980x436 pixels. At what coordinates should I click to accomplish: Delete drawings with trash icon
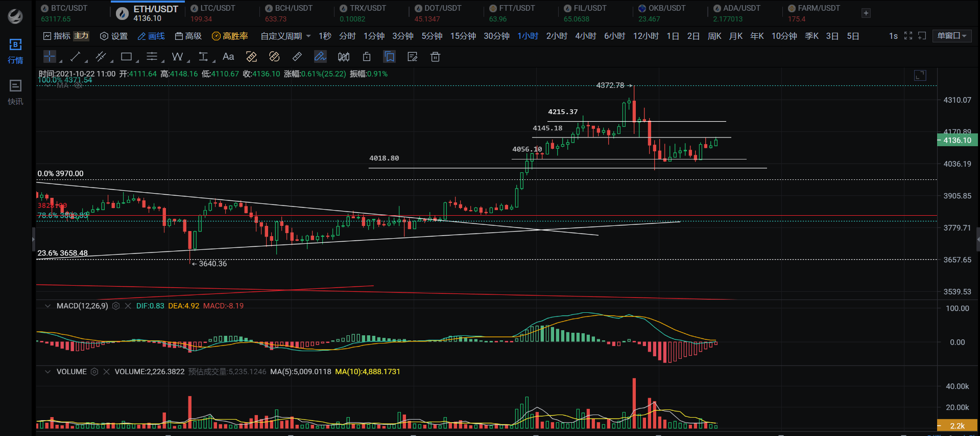pos(435,56)
